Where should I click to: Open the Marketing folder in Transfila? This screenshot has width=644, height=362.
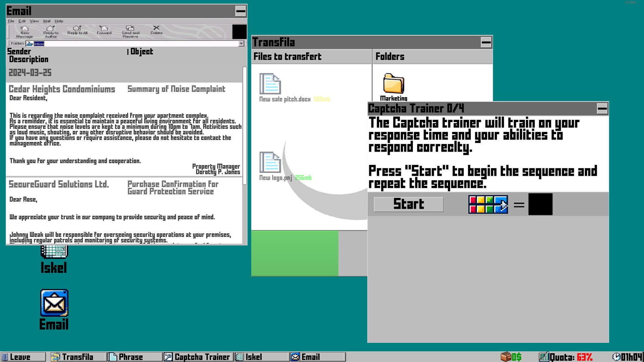[x=393, y=84]
